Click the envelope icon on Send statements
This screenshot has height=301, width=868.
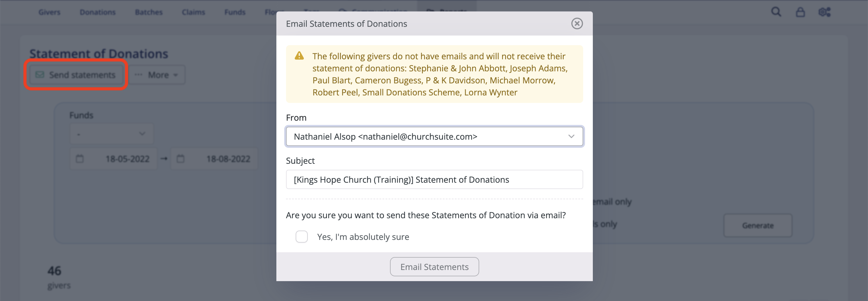pyautogui.click(x=39, y=74)
